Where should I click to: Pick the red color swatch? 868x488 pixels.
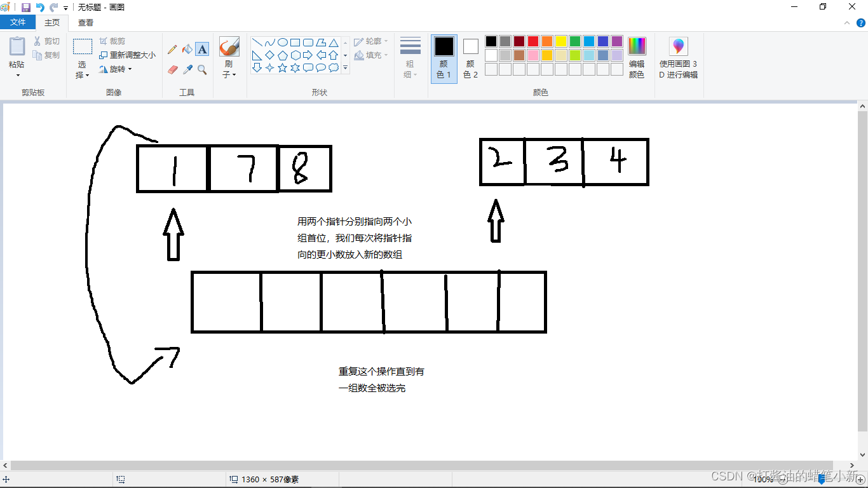pos(533,41)
